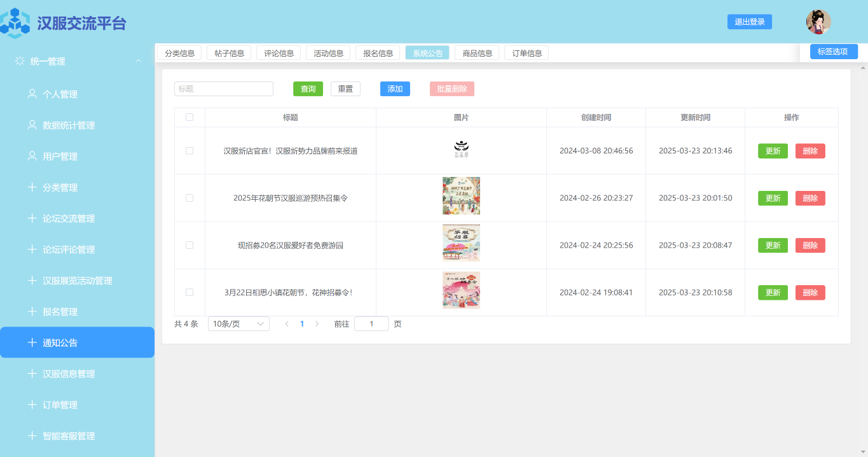The width and height of the screenshot is (868, 457).
Task: Click the scrollbar up arrow at right edge
Action: [863, 67]
